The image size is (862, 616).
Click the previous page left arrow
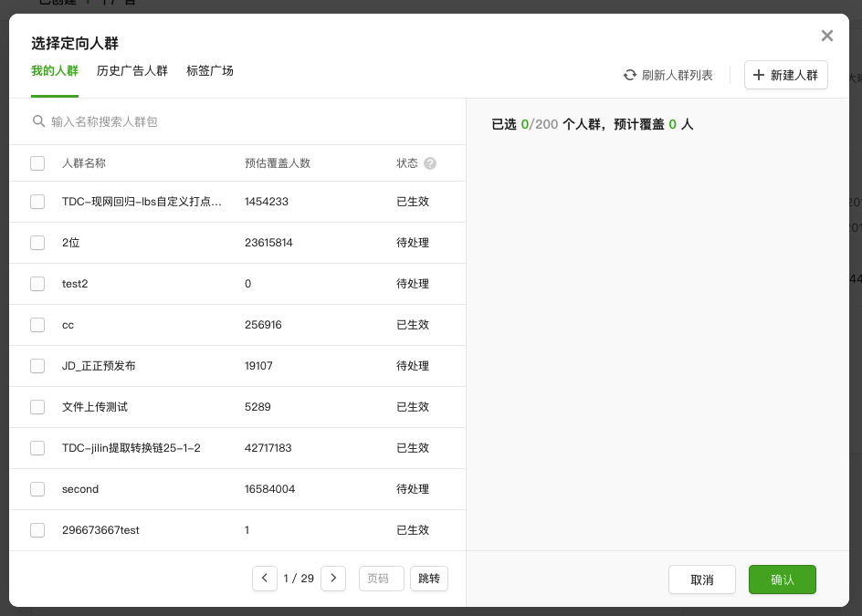pos(265,578)
